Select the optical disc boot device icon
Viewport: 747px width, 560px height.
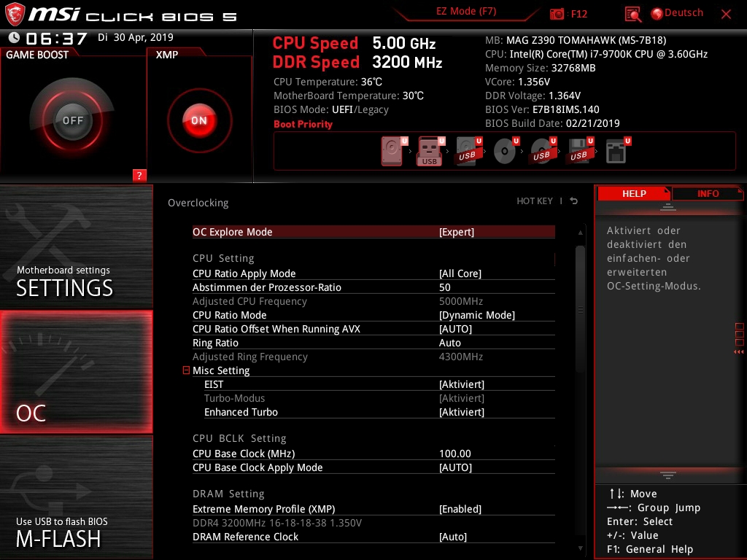505,151
